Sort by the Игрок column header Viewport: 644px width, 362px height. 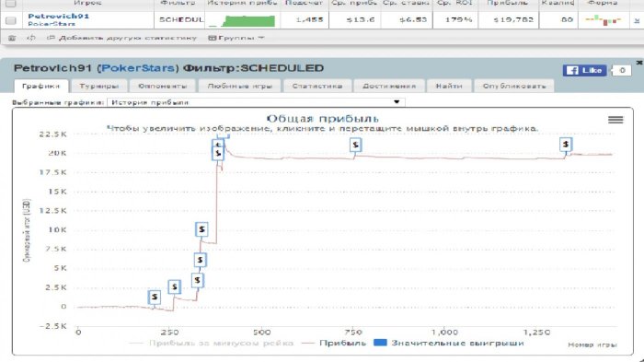87,3
